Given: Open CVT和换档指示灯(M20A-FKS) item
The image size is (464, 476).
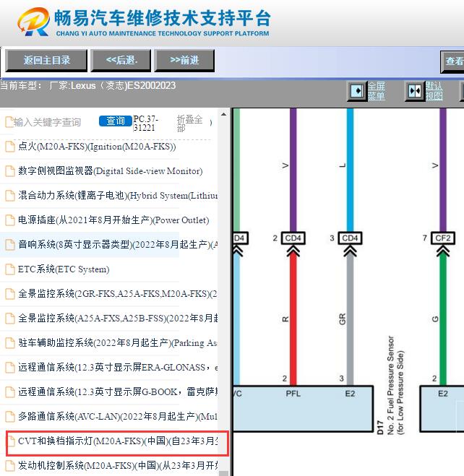Looking at the screenshot, I should [118, 441].
